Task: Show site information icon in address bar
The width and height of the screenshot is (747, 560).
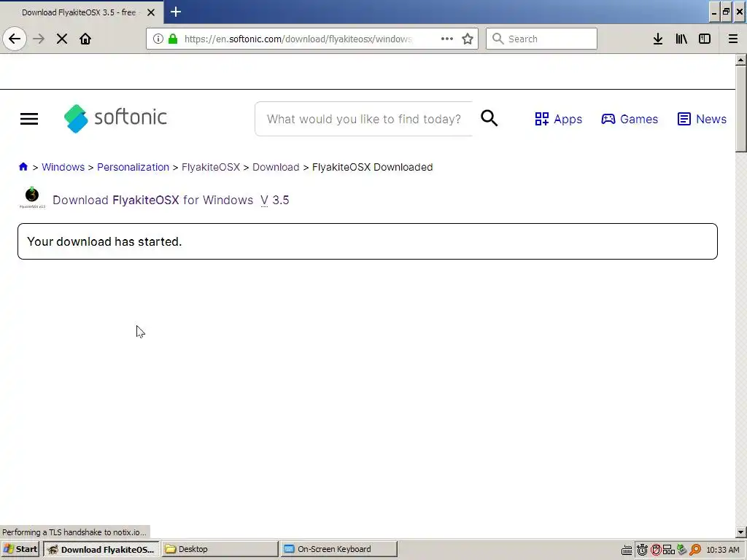Action: tap(158, 39)
